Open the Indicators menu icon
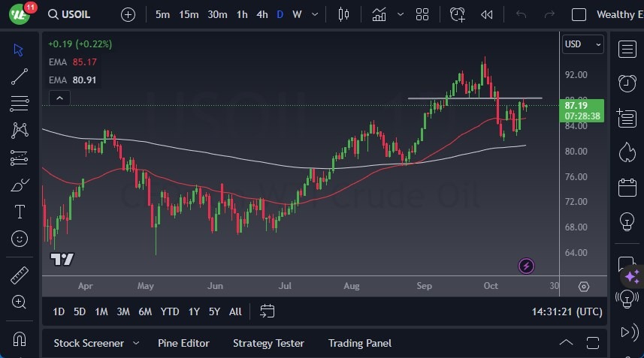The image size is (644, 358). tap(379, 14)
